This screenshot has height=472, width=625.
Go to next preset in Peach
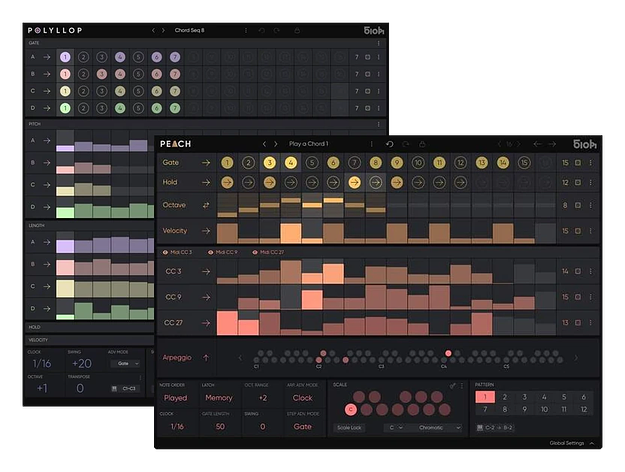coord(275,144)
